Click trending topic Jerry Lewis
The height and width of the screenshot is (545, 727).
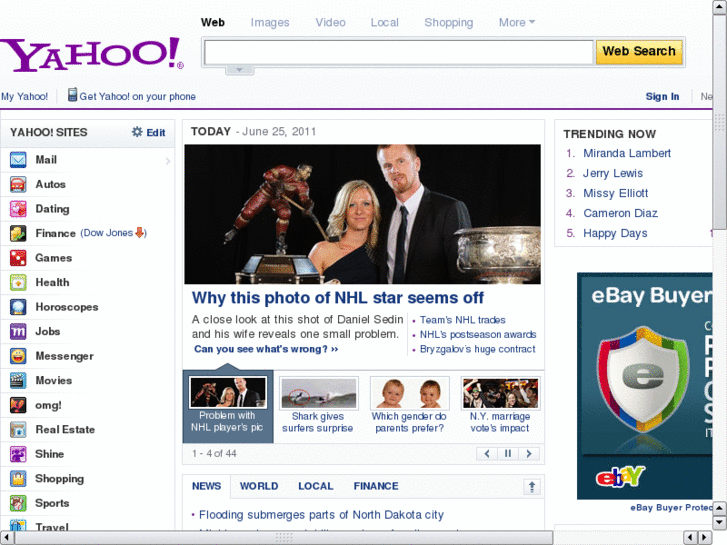point(613,173)
